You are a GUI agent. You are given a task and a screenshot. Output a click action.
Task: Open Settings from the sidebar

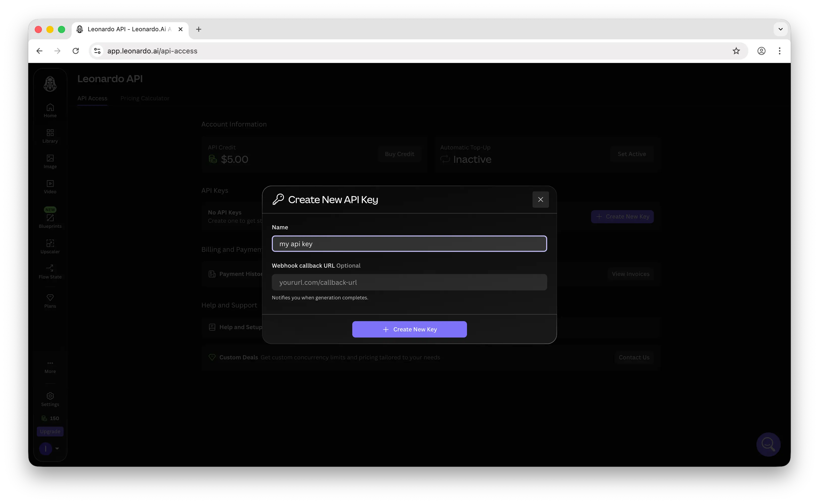[50, 399]
